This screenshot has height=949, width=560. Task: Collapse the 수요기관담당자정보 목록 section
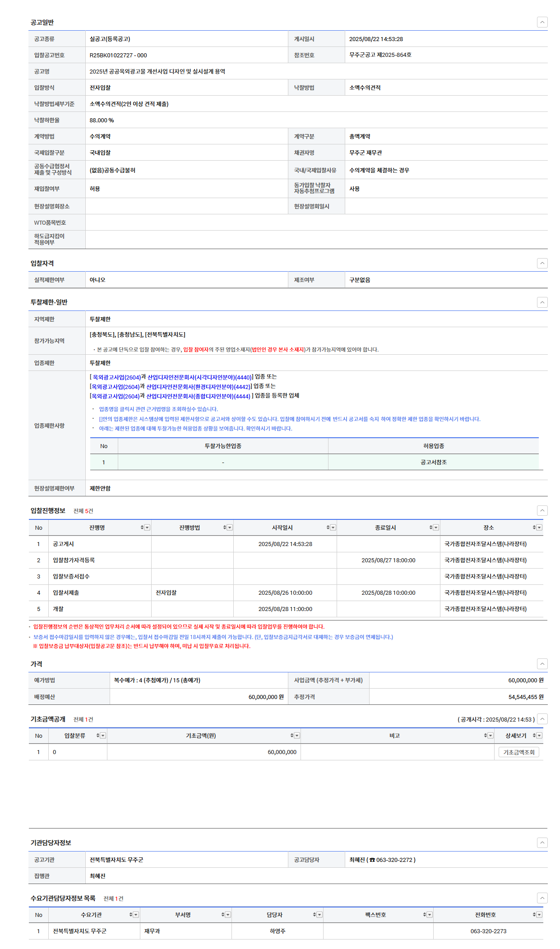point(542,898)
